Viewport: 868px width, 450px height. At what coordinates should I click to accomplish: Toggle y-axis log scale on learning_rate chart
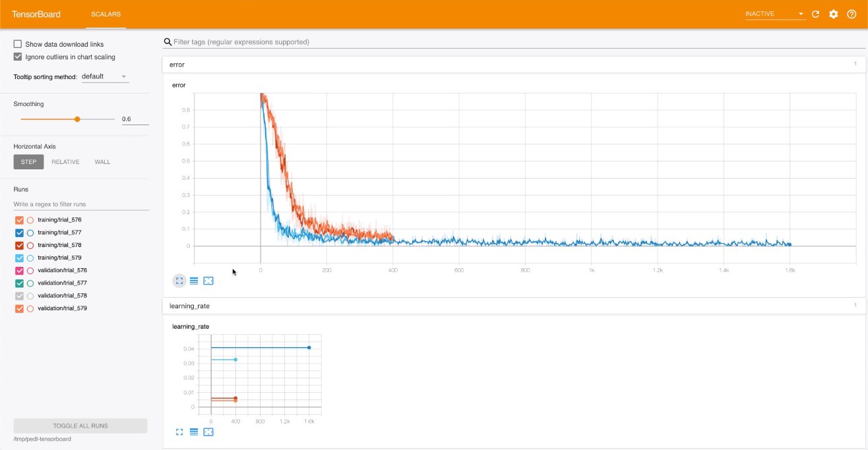click(x=194, y=432)
